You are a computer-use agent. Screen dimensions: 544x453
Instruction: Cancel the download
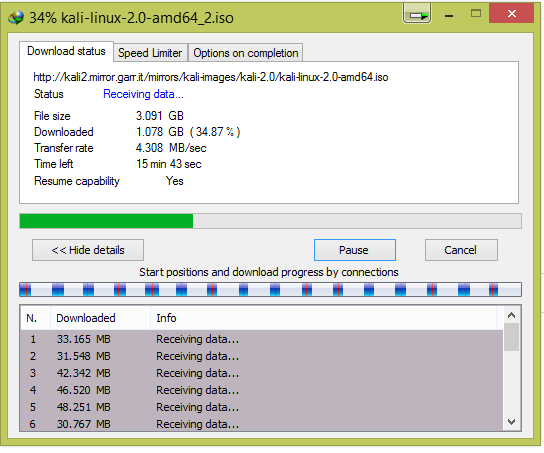(x=461, y=250)
